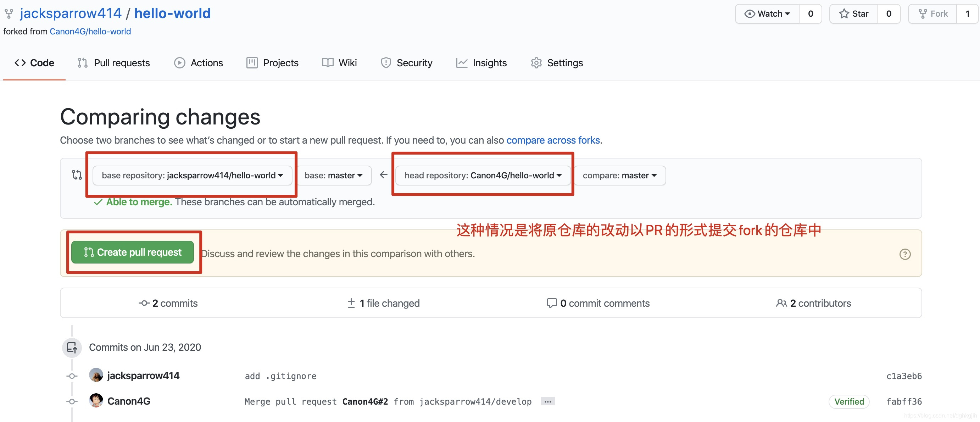Click the Code tab angle-brackets icon

[20, 63]
